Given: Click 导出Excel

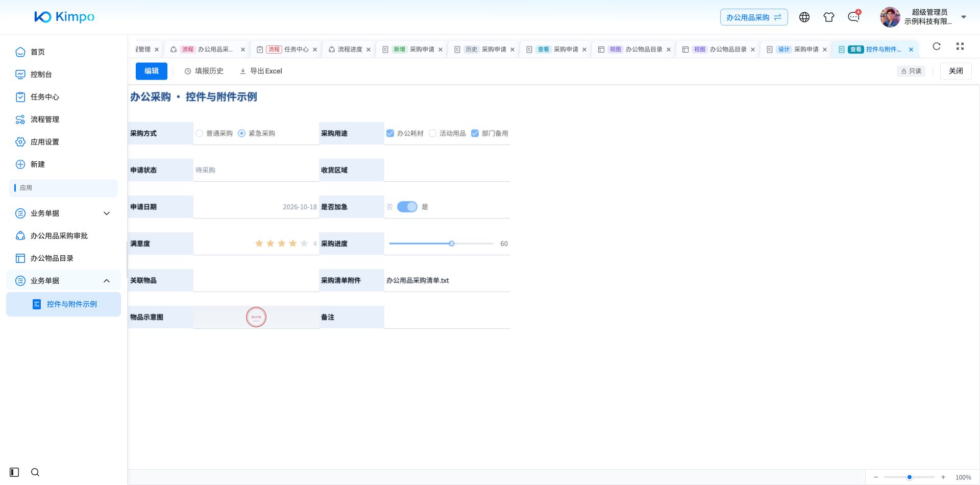Looking at the screenshot, I should tap(261, 71).
